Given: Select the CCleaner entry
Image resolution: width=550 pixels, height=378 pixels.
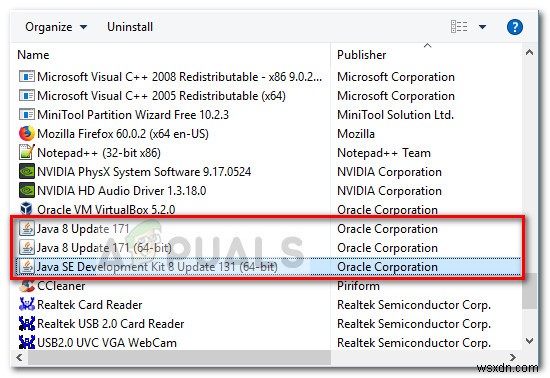Looking at the screenshot, I should coord(61,286).
